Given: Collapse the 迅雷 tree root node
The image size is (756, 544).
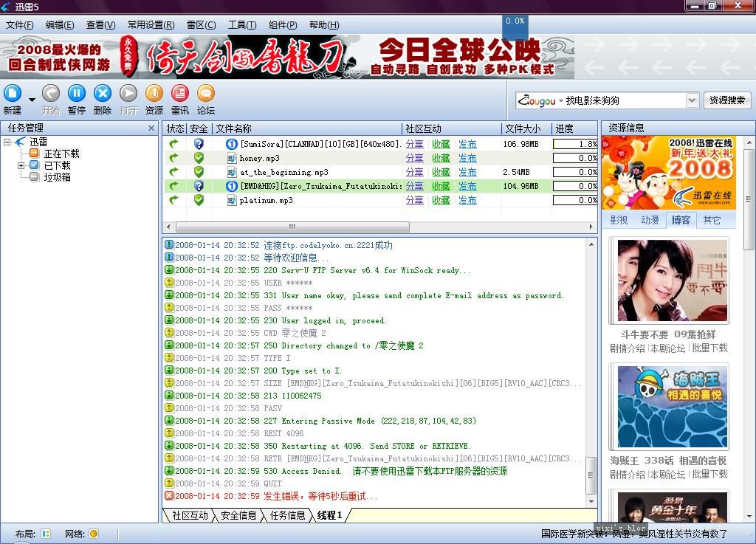Looking at the screenshot, I should (7, 142).
